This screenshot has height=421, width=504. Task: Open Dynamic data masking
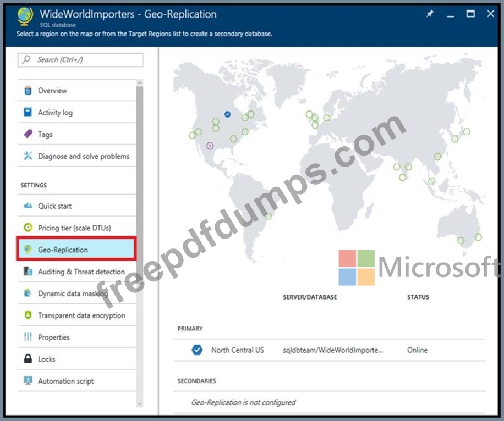(x=77, y=293)
